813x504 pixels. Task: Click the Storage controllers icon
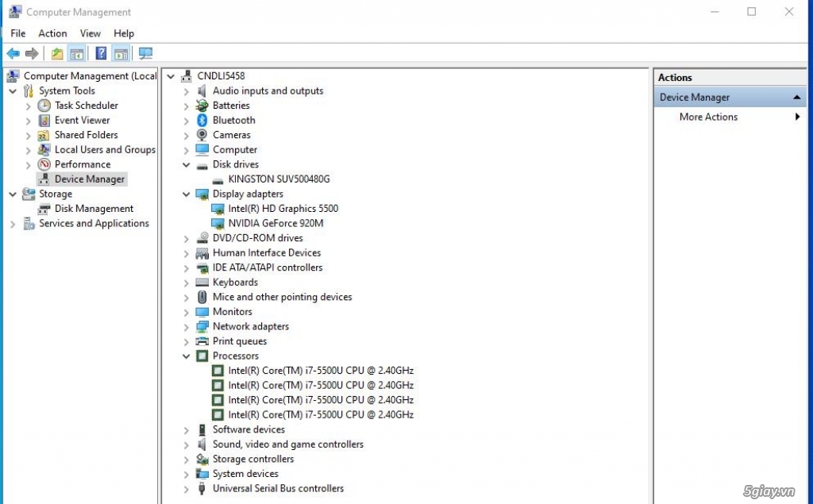(x=202, y=460)
